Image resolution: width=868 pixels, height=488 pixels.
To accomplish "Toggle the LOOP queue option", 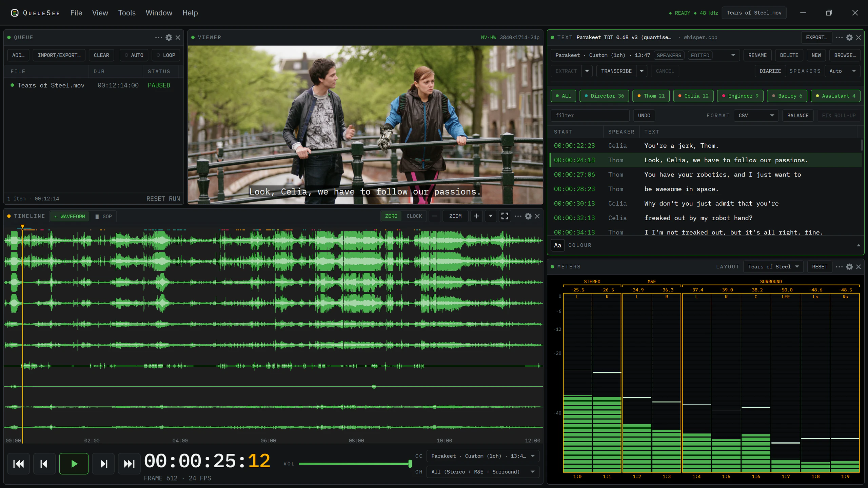I will click(166, 55).
